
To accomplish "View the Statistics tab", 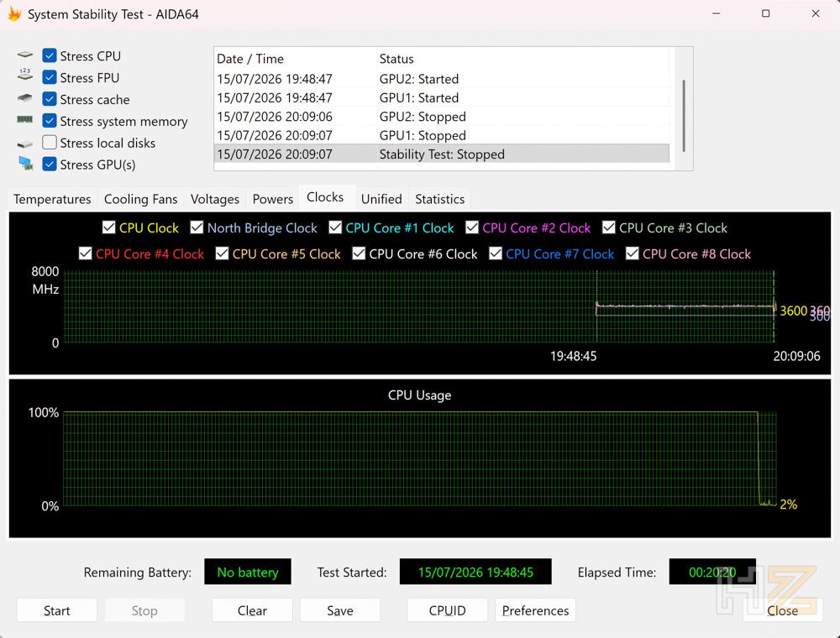I will coord(440,199).
